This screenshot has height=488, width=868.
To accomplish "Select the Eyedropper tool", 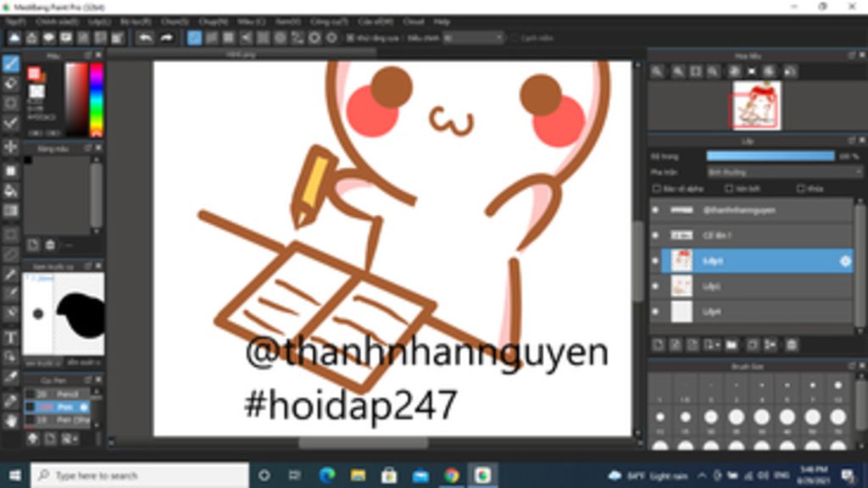I will point(10,377).
